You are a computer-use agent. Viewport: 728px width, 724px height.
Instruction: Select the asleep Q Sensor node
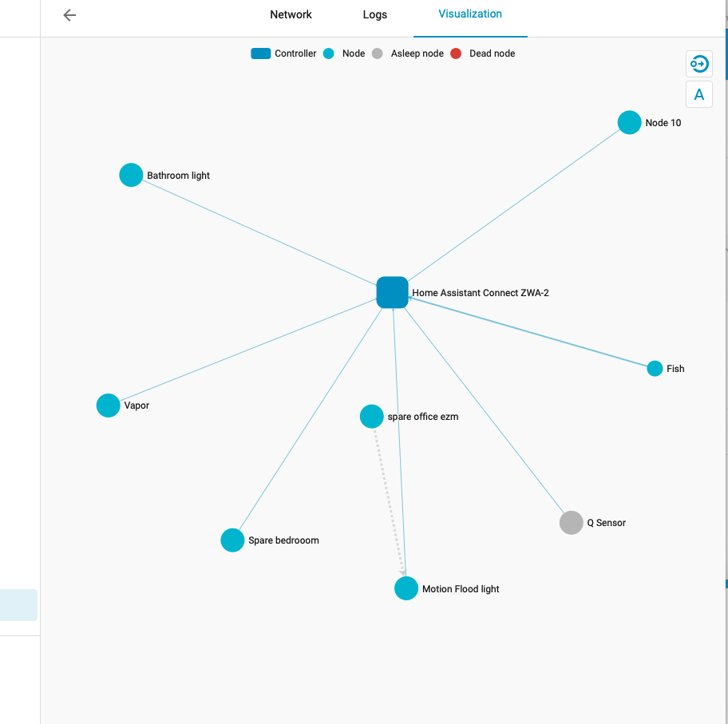pos(571,522)
